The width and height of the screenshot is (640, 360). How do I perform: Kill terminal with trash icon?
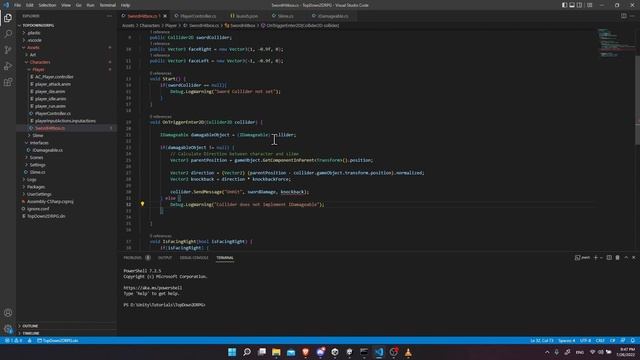(x=618, y=258)
